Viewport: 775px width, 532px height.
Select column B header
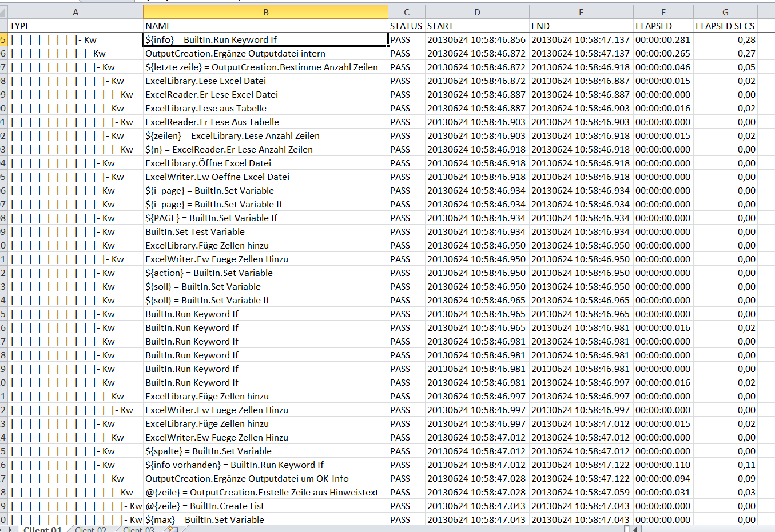point(265,12)
